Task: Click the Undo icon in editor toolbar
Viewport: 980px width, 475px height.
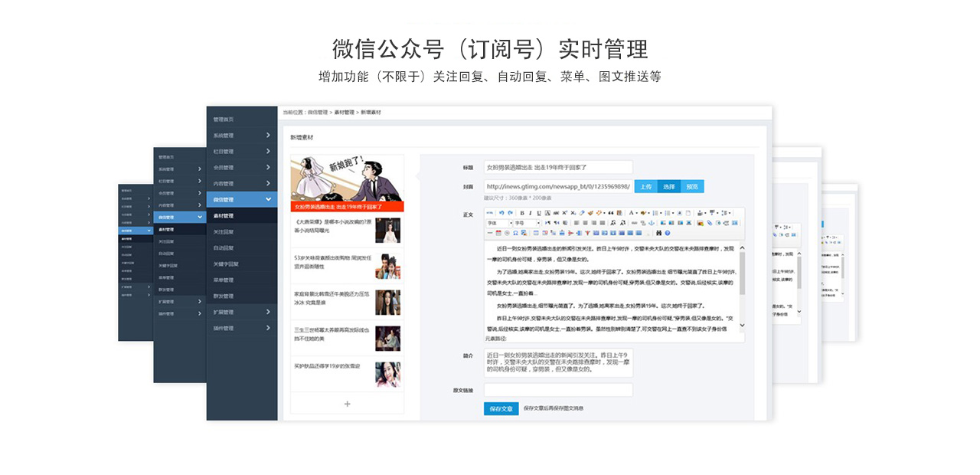Action: pos(501,213)
